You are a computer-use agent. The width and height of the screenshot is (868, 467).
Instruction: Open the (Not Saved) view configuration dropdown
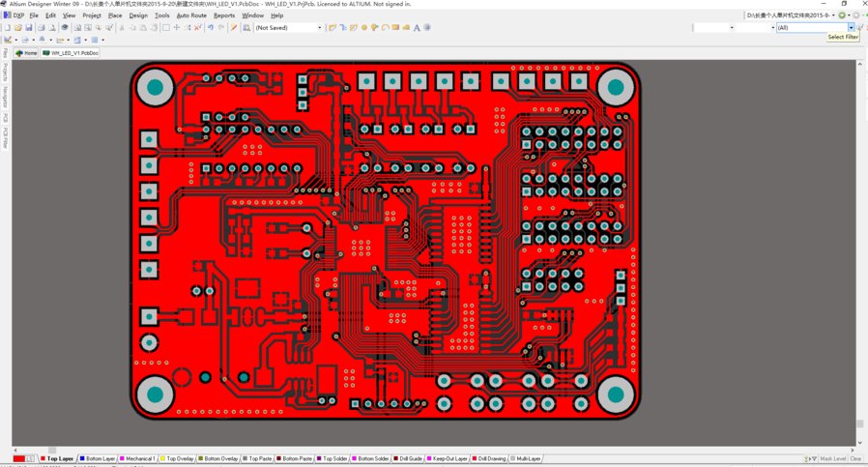(319, 28)
